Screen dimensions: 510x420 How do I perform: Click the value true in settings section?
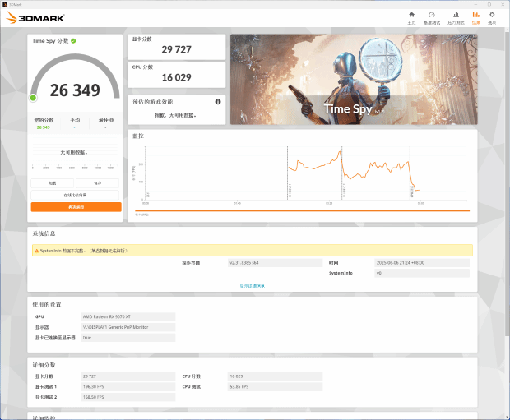[x=128, y=338]
